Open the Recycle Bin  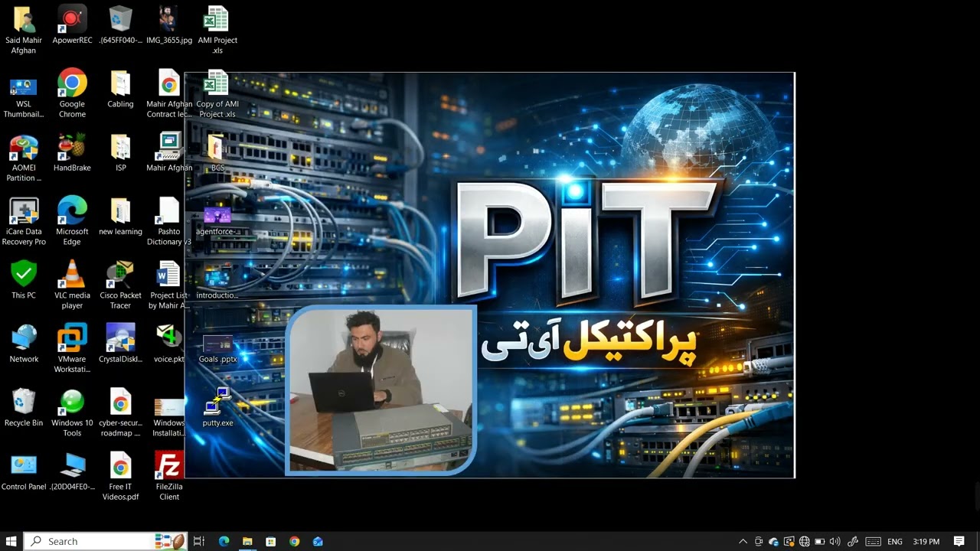click(x=24, y=407)
